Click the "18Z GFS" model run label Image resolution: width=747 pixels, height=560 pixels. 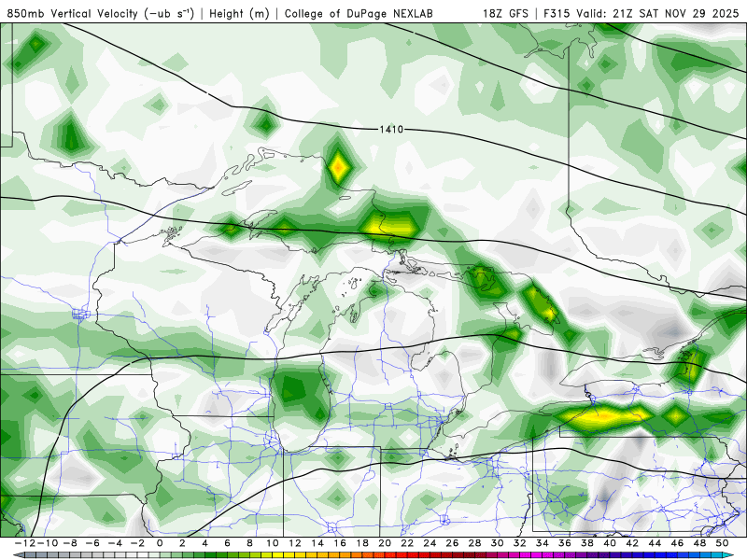(505, 13)
